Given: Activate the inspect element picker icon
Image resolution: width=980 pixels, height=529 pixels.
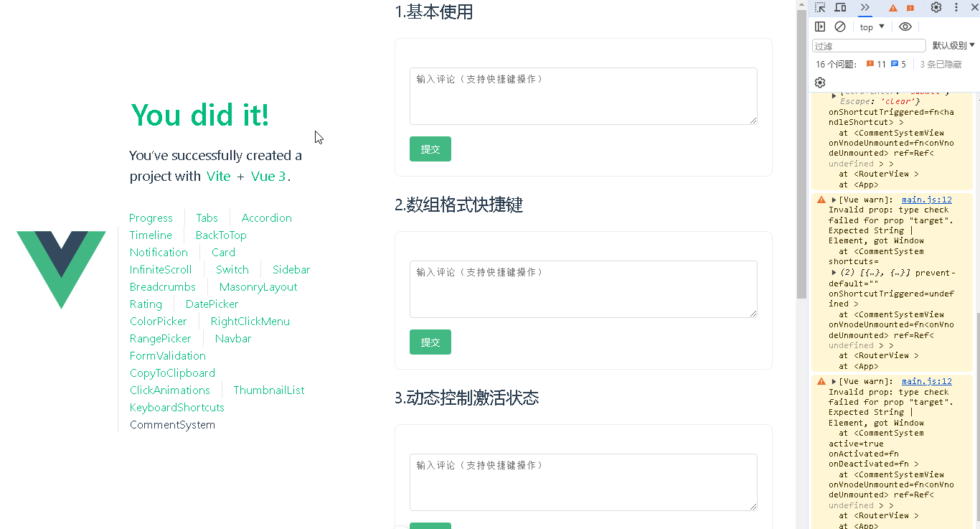Looking at the screenshot, I should [820, 7].
